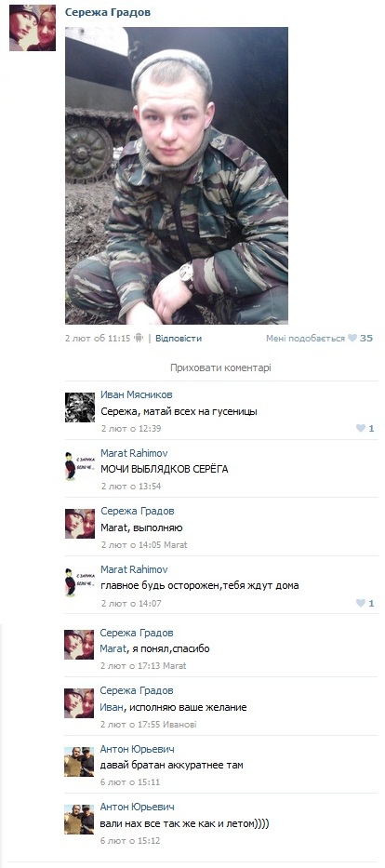385x868 pixels.
Task: Like Иван Мясников's comment via heart icon
Action: [x=361, y=428]
